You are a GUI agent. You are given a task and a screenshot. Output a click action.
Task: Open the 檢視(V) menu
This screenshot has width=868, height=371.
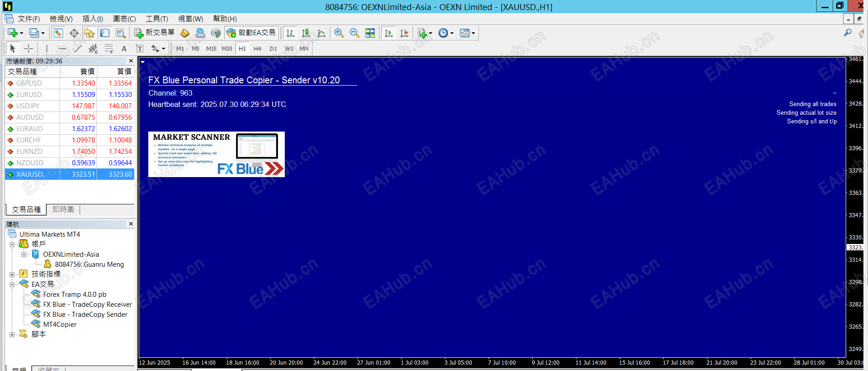61,19
